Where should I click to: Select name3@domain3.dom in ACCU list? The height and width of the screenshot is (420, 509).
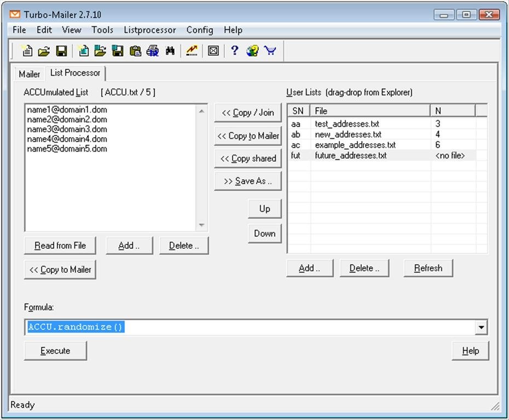[67, 129]
